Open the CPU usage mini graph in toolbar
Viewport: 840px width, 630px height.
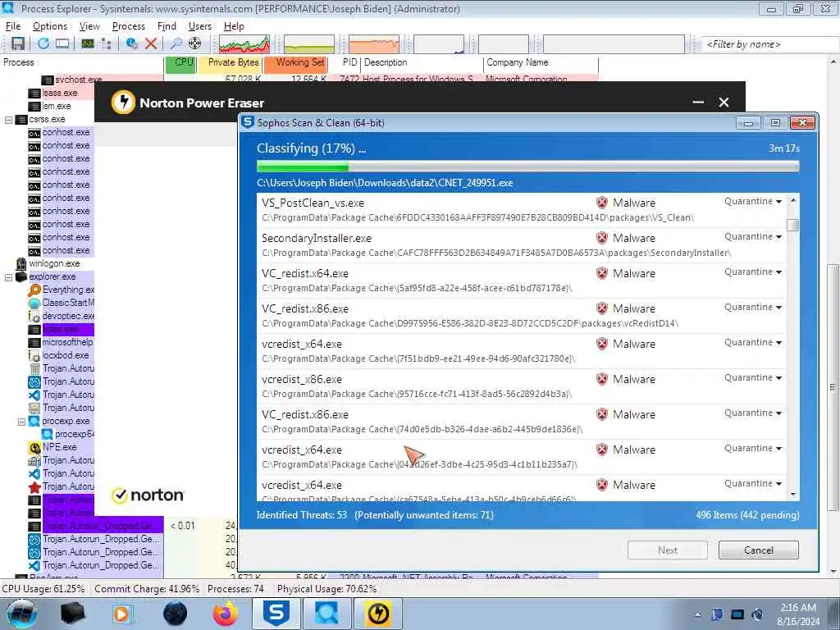pyautogui.click(x=244, y=44)
